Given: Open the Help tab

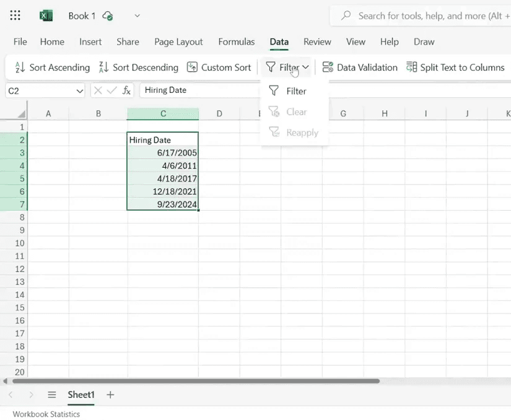Looking at the screenshot, I should tap(389, 42).
